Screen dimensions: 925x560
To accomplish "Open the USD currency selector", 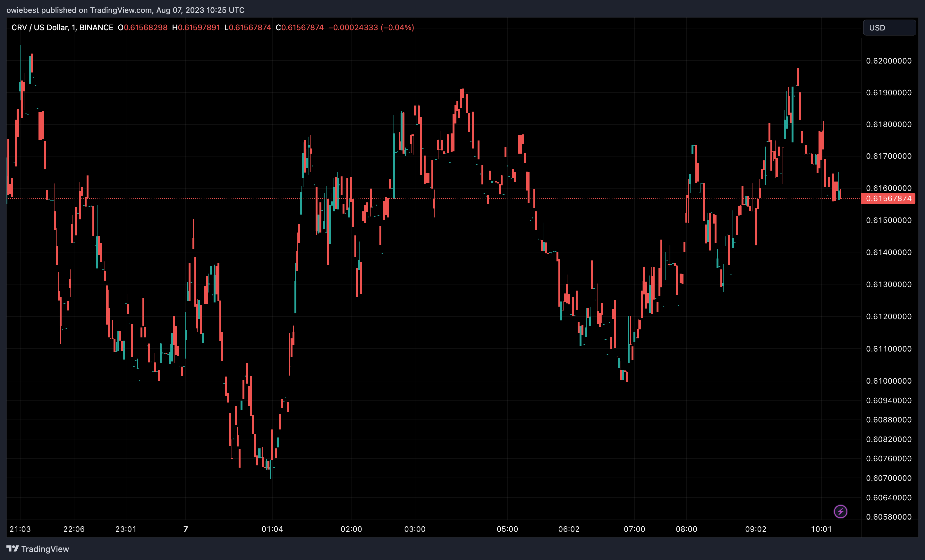I will pyautogui.click(x=889, y=28).
